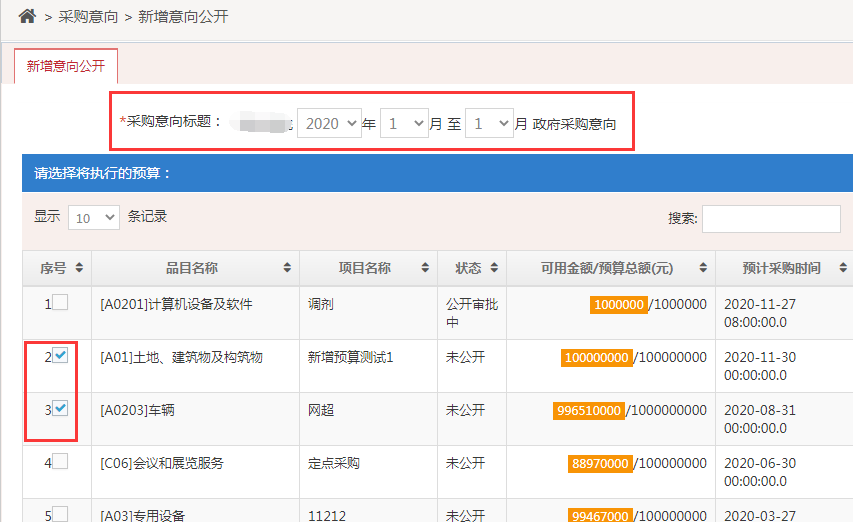853x522 pixels.
Task: Click 采购意向 in the breadcrumb
Action: coord(88,17)
